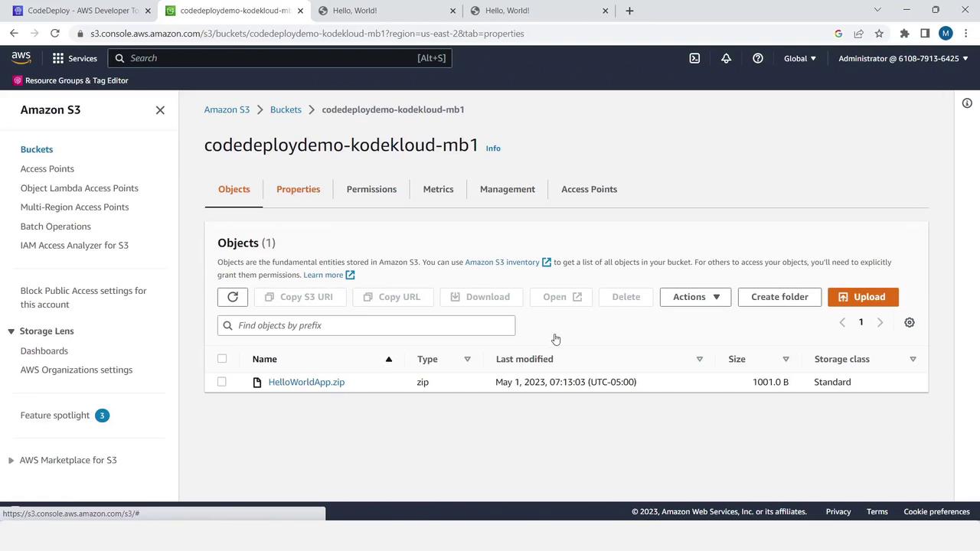Switch to the Properties tab
The width and height of the screenshot is (980, 551).
pyautogui.click(x=299, y=189)
